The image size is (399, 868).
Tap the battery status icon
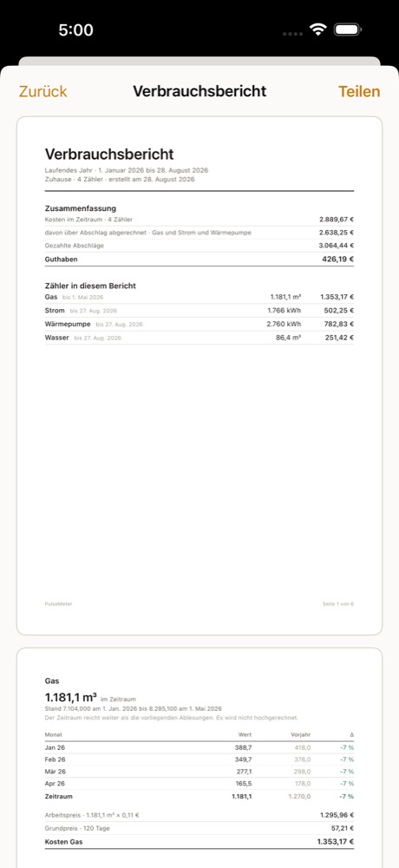[x=348, y=30]
